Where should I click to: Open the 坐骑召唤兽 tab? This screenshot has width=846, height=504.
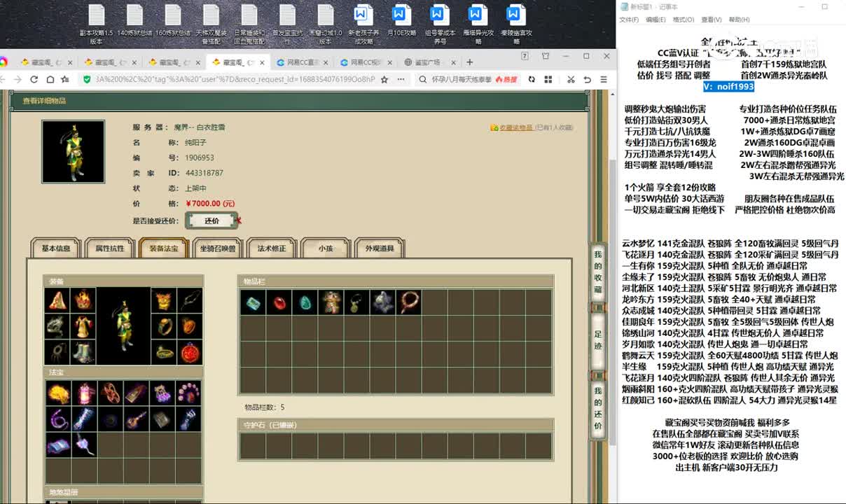(218, 248)
